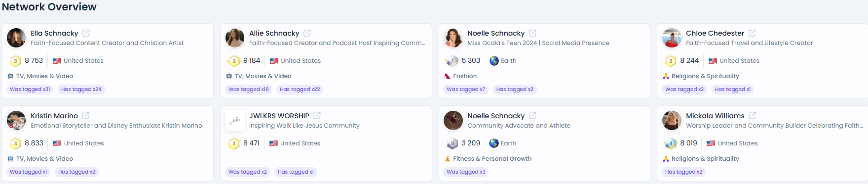Viewport: 868px width, 184px height.
Task: Select the 'Has tagged x22' tag on Allie's card
Action: [300, 90]
